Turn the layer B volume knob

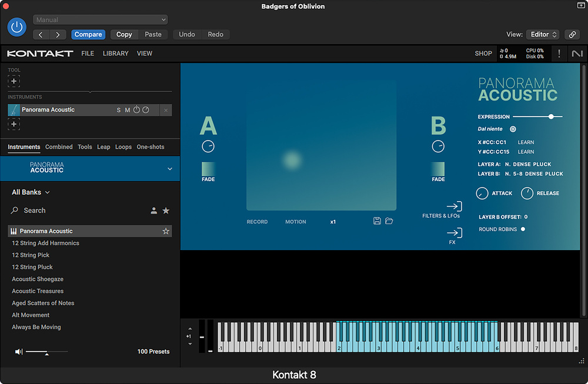(x=438, y=146)
